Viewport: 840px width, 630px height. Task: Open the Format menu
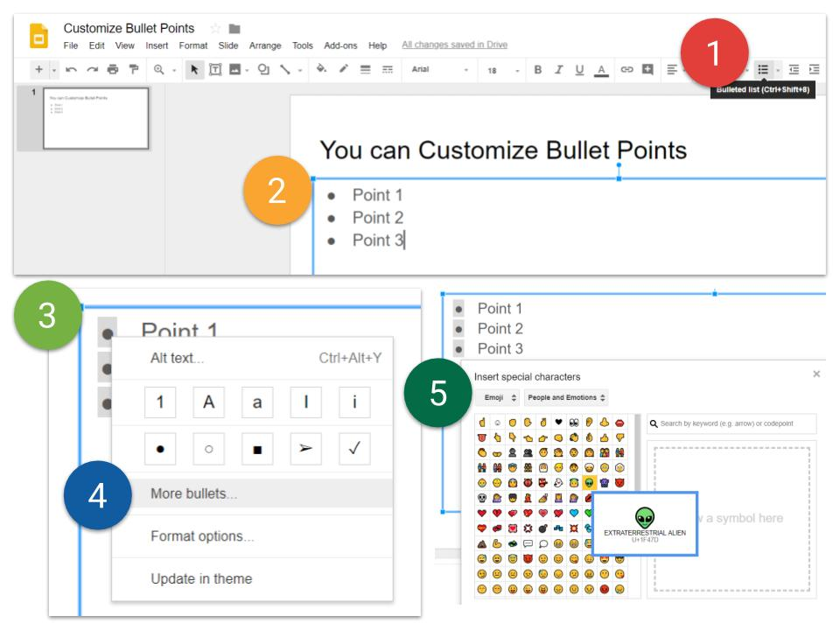tap(192, 45)
